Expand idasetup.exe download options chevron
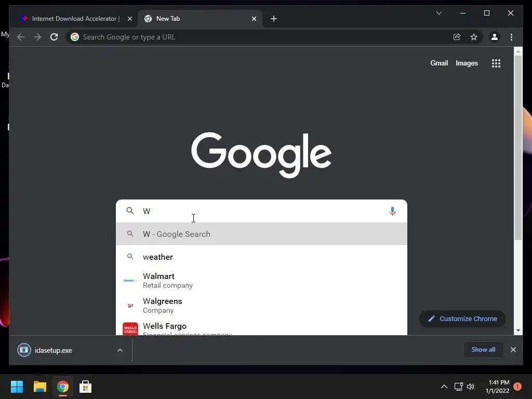The height and width of the screenshot is (399, 532). (x=120, y=350)
